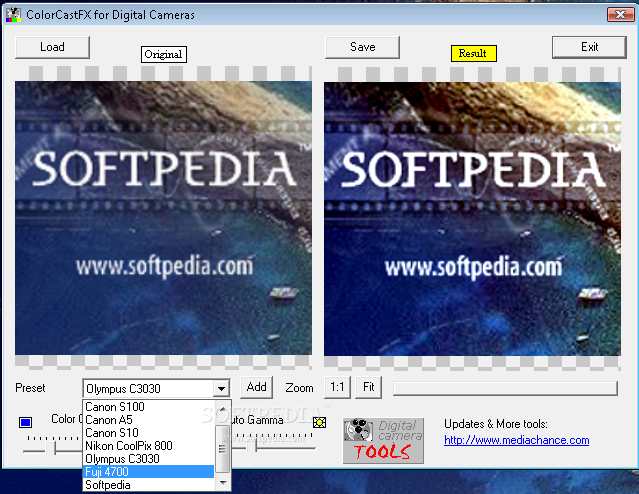Choose Canon S10 preset
Screen dimensions: 639x494
[148, 433]
